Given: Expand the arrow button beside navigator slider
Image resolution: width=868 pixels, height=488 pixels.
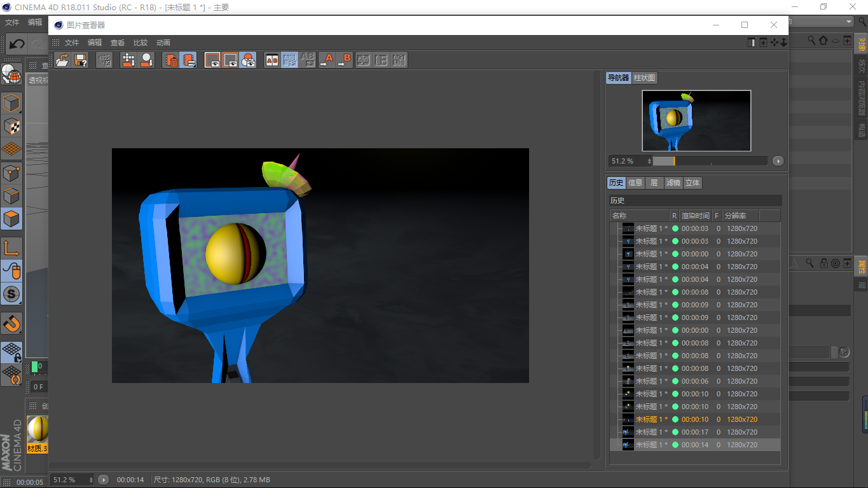Looking at the screenshot, I should pos(778,161).
